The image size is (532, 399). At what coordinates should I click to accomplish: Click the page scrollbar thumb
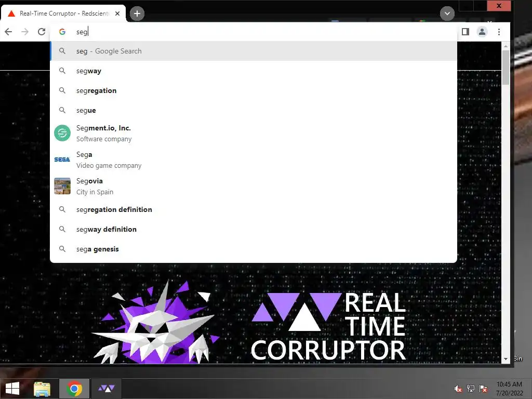tap(506, 68)
